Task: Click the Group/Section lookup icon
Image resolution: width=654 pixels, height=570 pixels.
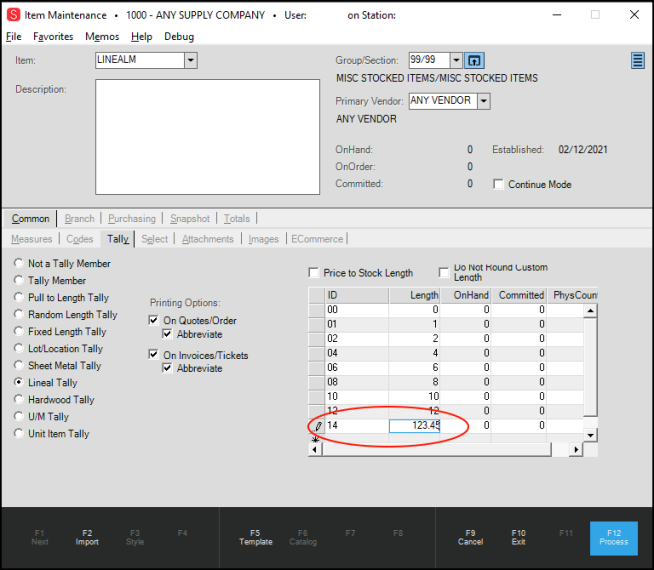Action: point(475,61)
